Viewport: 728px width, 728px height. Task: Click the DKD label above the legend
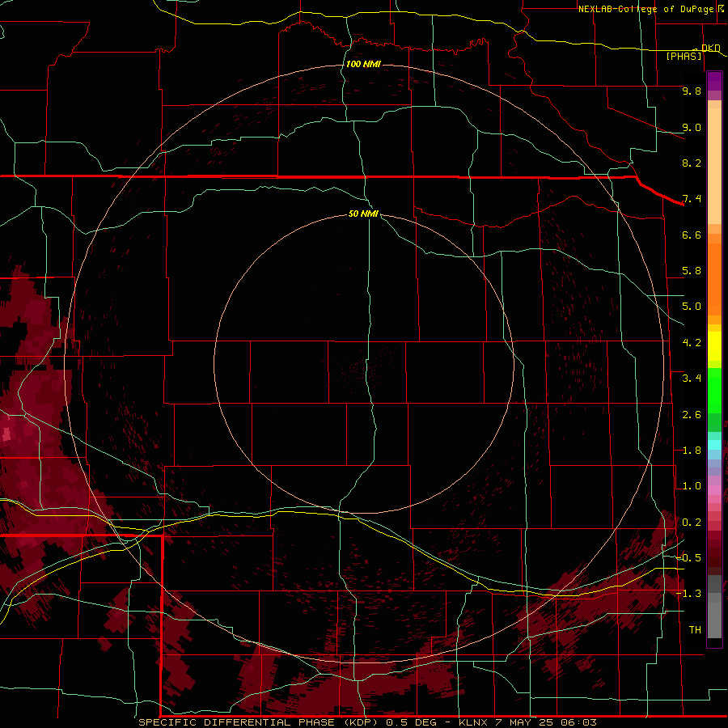[x=710, y=48]
